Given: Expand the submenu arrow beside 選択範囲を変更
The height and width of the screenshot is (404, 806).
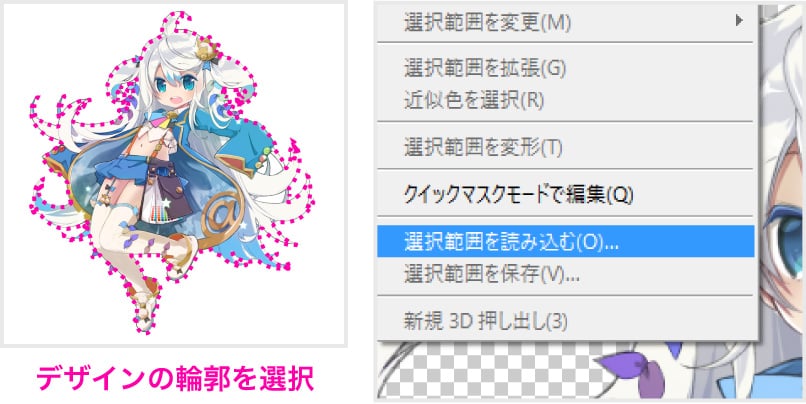Looking at the screenshot, I should tap(739, 21).
